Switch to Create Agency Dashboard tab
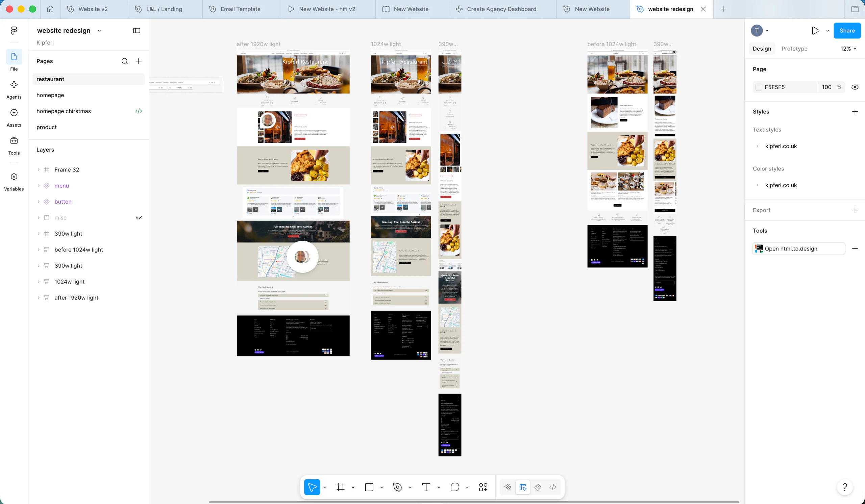Screen dimensions: 865x504 502,9
